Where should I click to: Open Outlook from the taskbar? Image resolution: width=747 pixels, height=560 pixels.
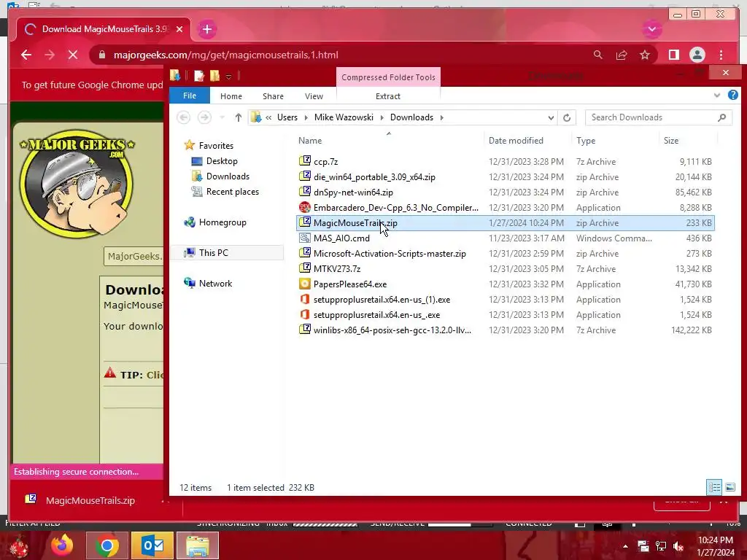pos(153,545)
